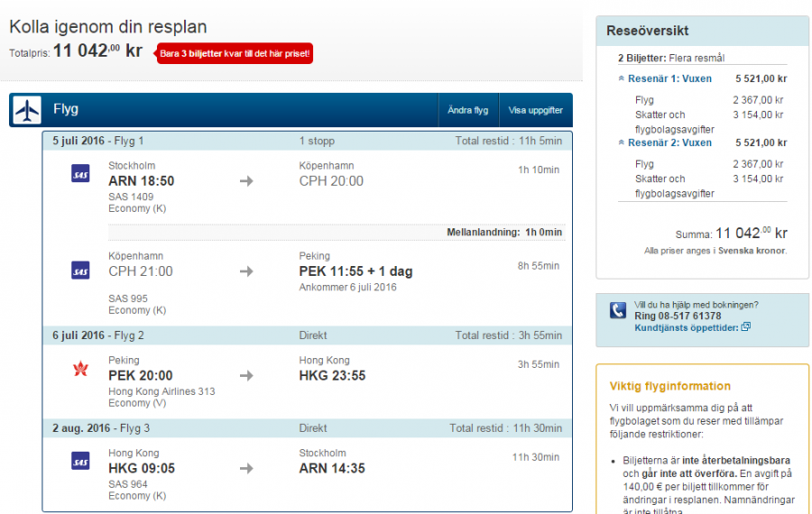Click the arrow between PEK 20:00 and HKG 23:55
Screen dimensions: 812x514
coord(246,375)
